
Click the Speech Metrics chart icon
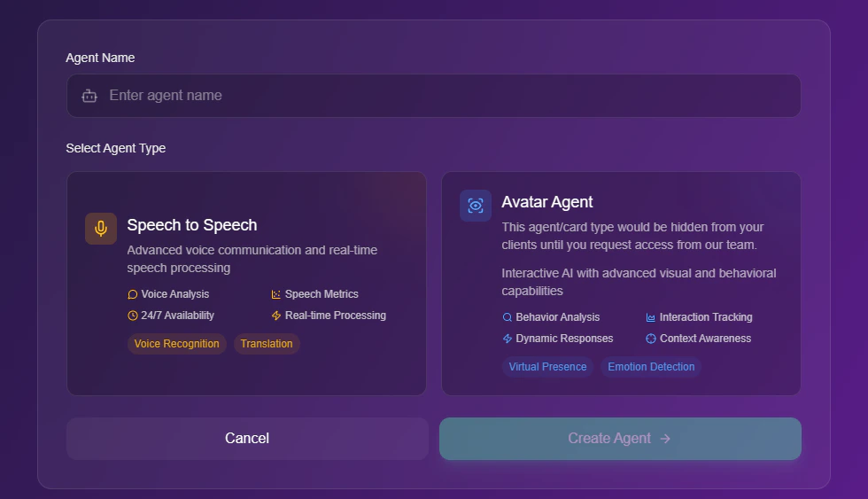(275, 294)
